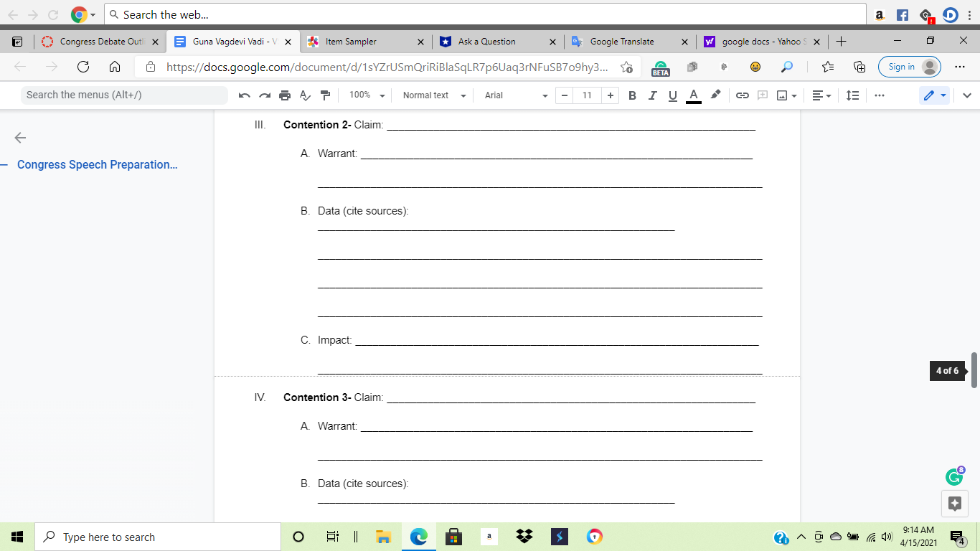Underline the selected text
The width and height of the screenshot is (980, 551).
tap(672, 95)
